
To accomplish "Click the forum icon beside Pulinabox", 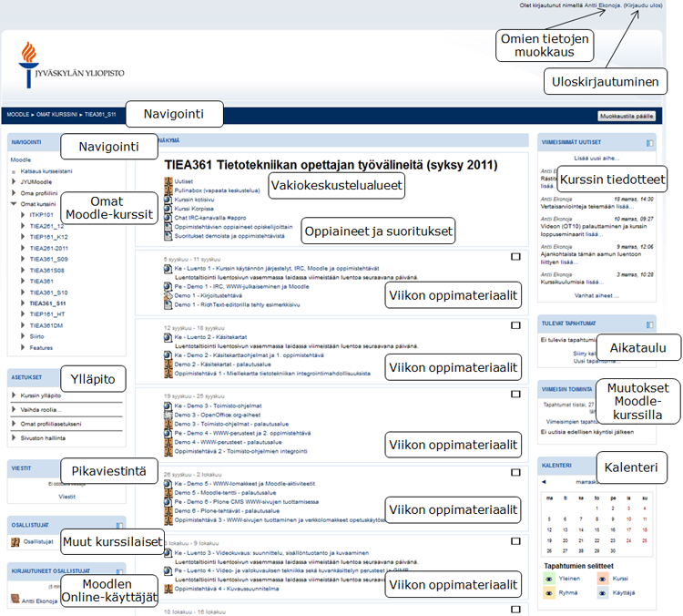I will point(168,190).
